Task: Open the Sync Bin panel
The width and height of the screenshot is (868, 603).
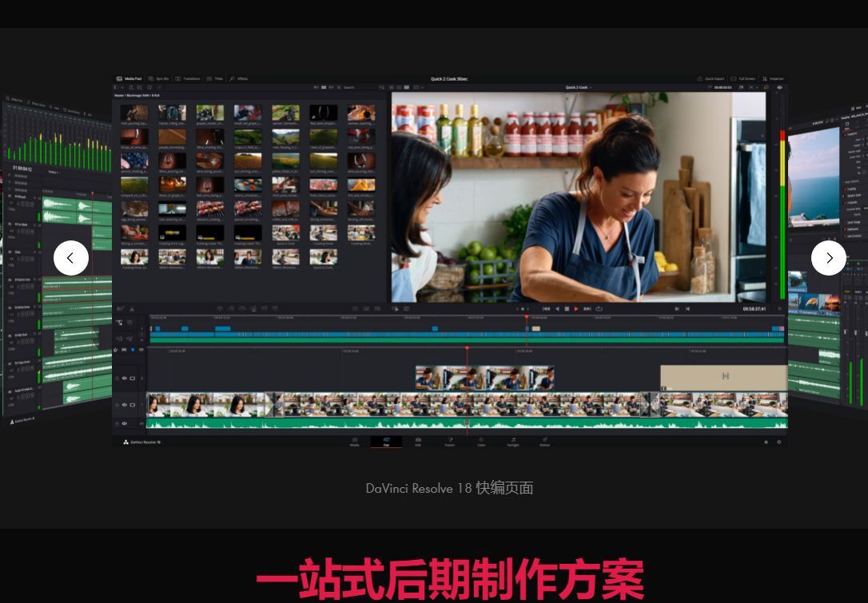Action: (x=159, y=78)
